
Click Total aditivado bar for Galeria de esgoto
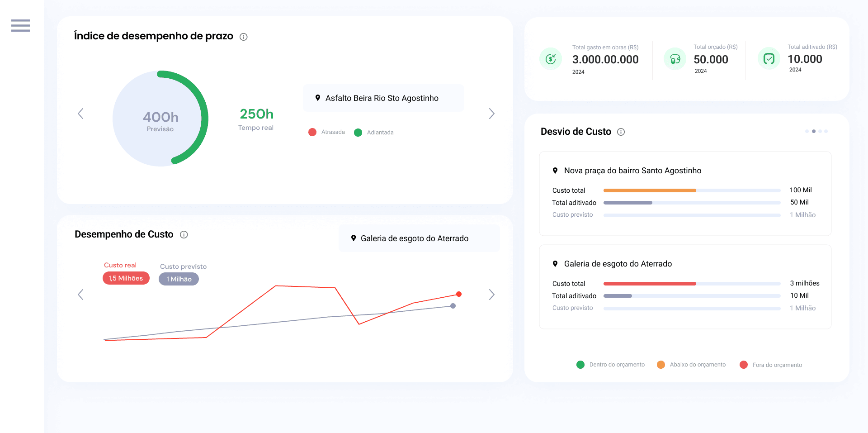[618, 296]
